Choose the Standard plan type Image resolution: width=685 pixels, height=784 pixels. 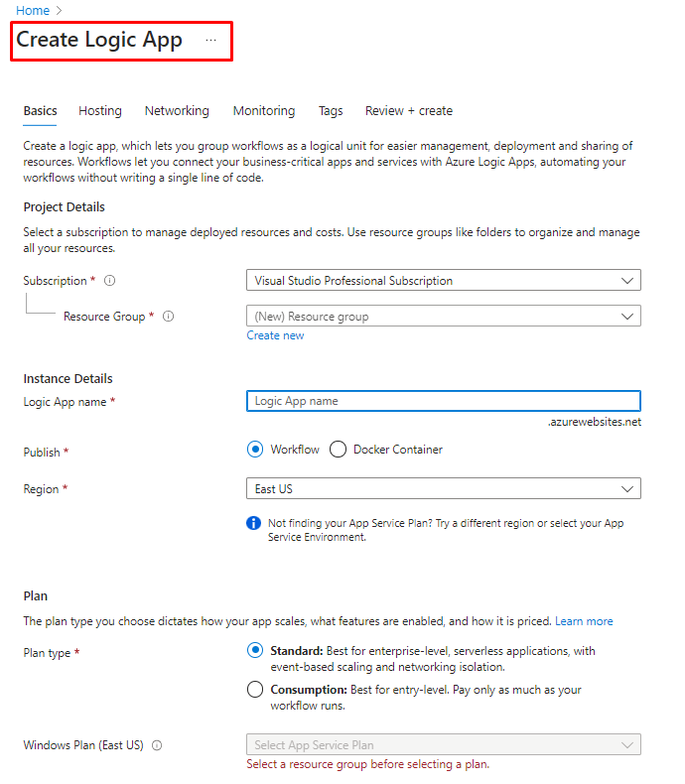pyautogui.click(x=255, y=652)
